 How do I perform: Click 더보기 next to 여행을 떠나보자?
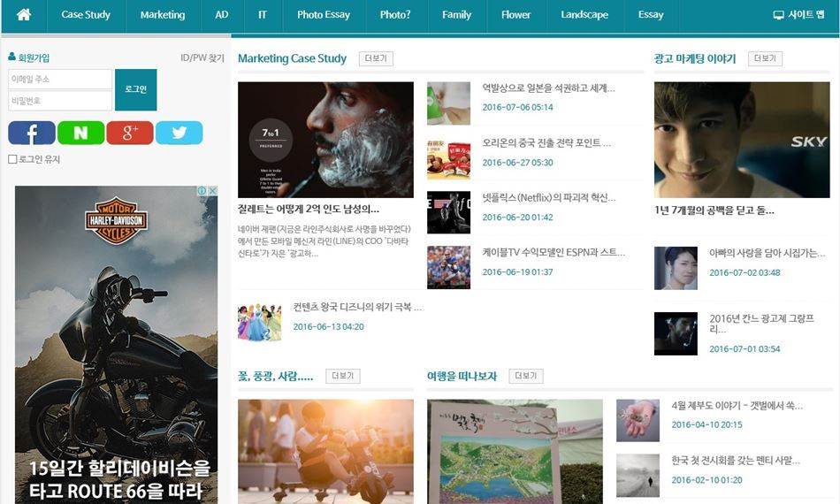click(526, 376)
